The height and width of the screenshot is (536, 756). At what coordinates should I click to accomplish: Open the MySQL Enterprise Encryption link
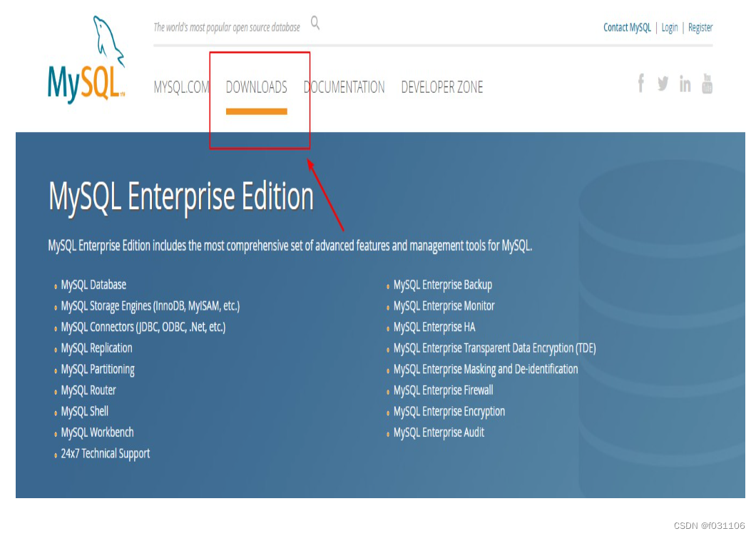pyautogui.click(x=449, y=412)
